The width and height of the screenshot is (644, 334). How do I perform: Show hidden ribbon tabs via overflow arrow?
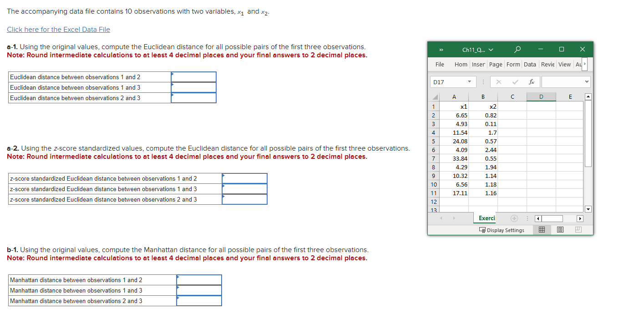point(584,64)
